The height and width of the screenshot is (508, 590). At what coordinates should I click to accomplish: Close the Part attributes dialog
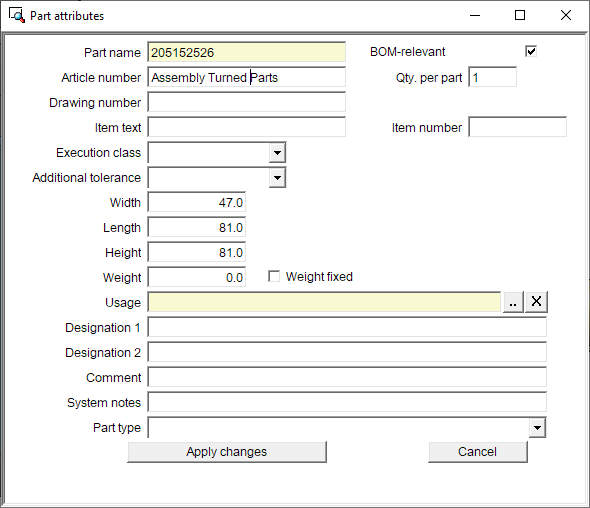pyautogui.click(x=566, y=15)
